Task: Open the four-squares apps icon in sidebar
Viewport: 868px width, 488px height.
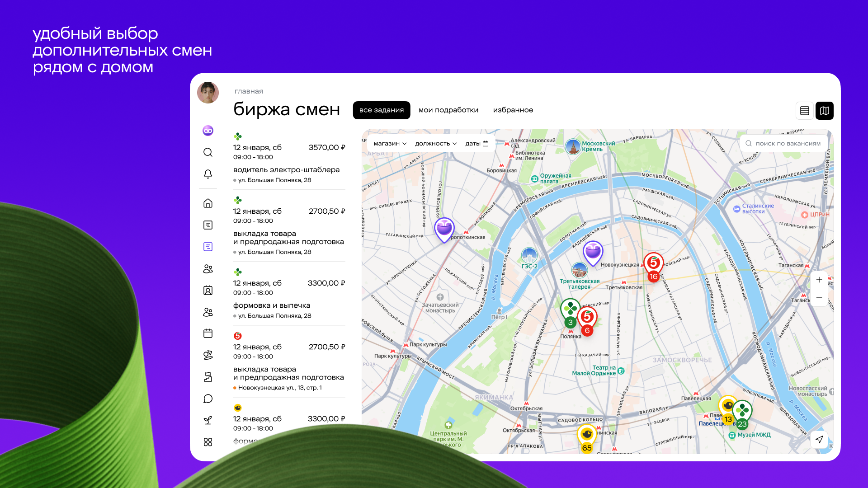Action: [208, 442]
